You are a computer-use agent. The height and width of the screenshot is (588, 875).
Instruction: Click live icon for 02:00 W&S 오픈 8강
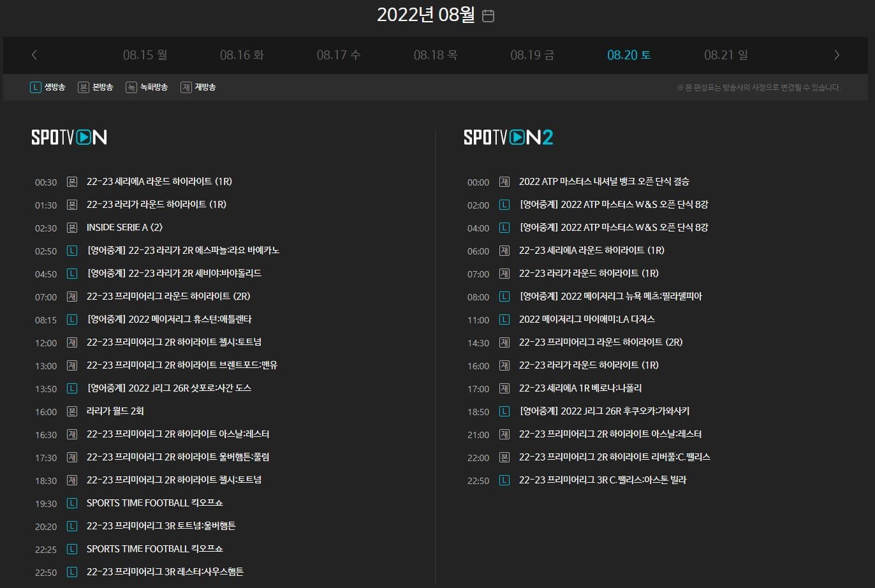(504, 205)
